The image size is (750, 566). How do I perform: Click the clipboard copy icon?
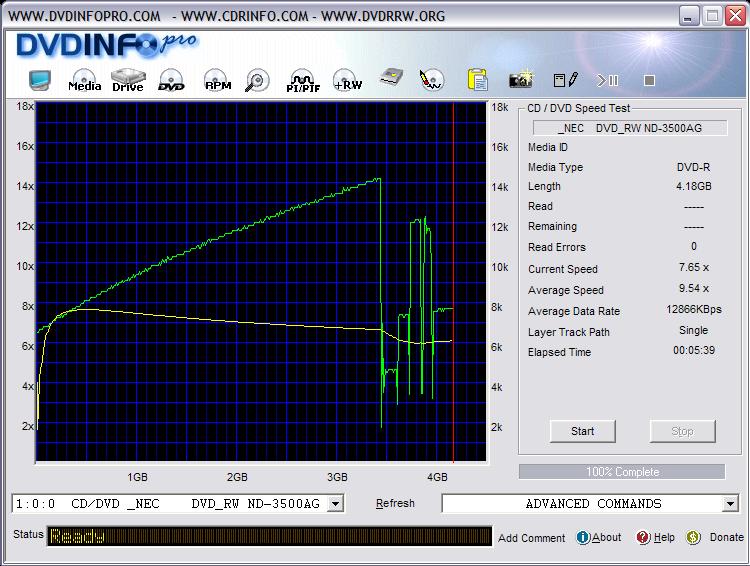point(477,79)
